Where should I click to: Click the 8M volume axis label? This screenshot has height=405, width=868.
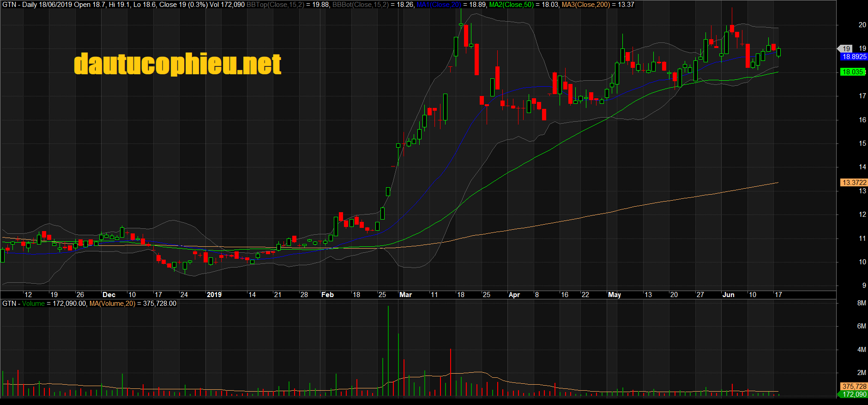tap(862, 303)
